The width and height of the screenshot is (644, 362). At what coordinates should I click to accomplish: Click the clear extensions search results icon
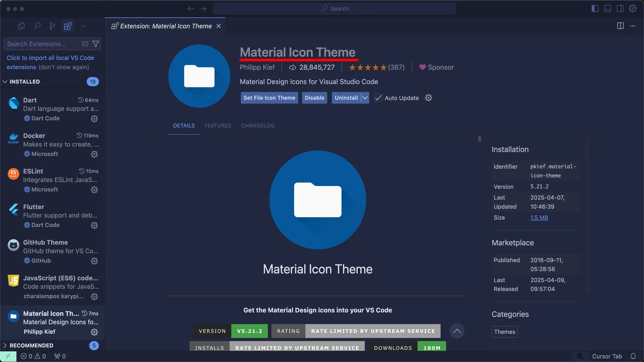pyautogui.click(x=85, y=44)
